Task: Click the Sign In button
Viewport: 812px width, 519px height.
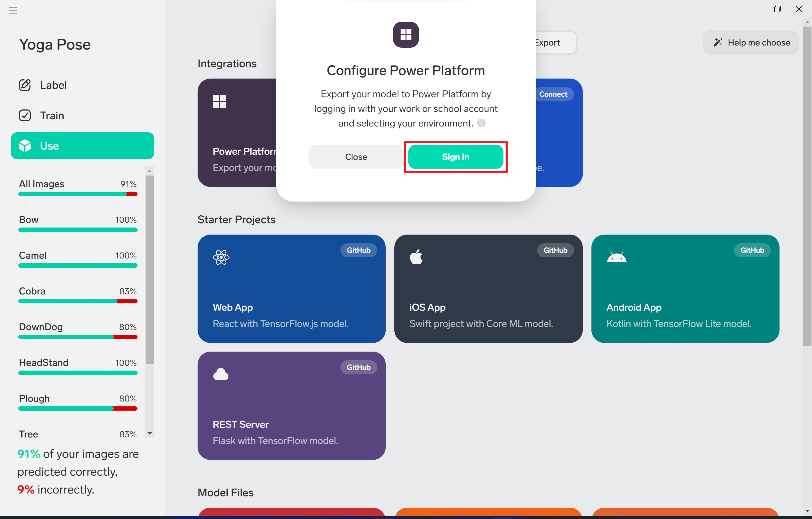Action: click(x=456, y=157)
